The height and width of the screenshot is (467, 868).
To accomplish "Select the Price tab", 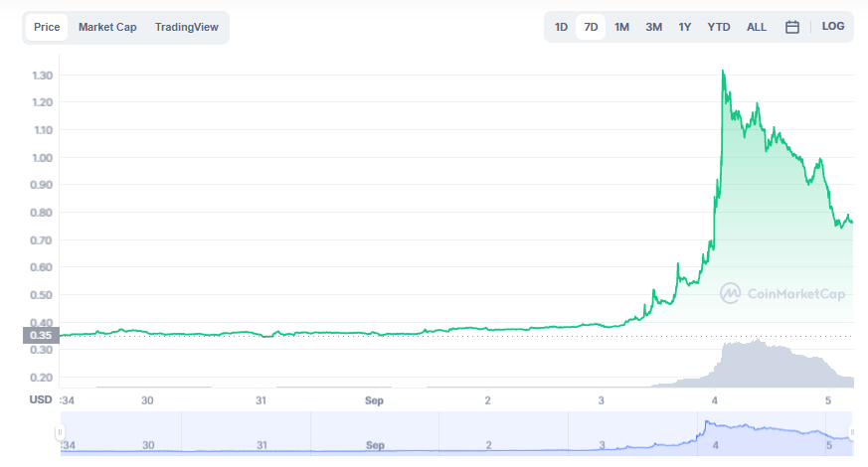I will tap(47, 27).
